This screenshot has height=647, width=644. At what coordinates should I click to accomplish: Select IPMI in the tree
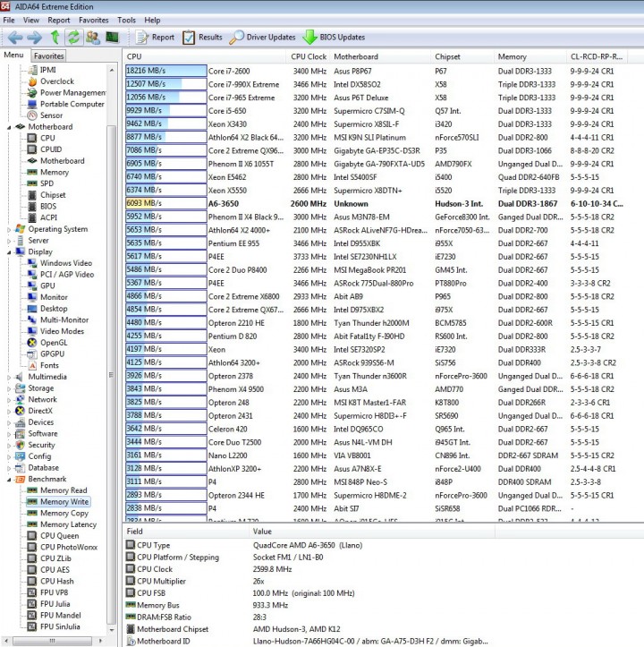tap(48, 70)
